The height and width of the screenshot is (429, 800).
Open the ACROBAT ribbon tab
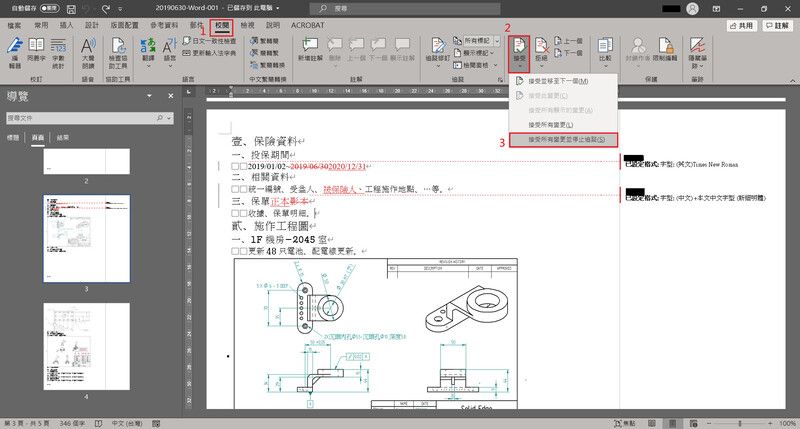pyautogui.click(x=308, y=25)
